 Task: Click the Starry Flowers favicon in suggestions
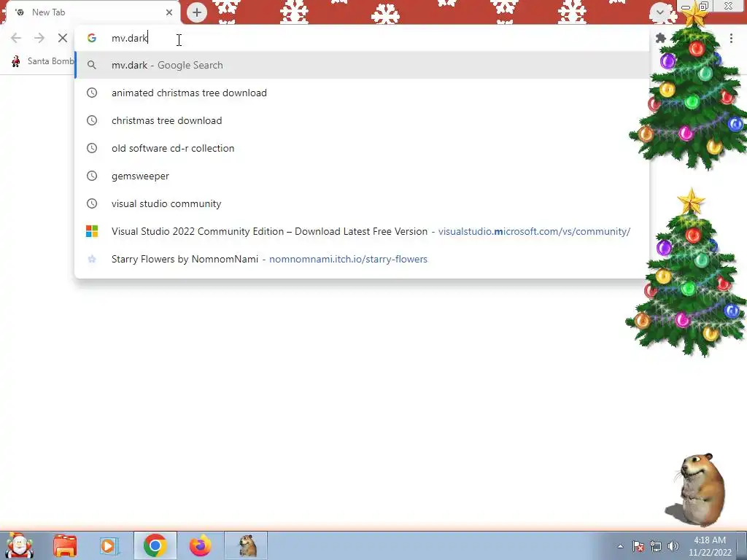92,259
